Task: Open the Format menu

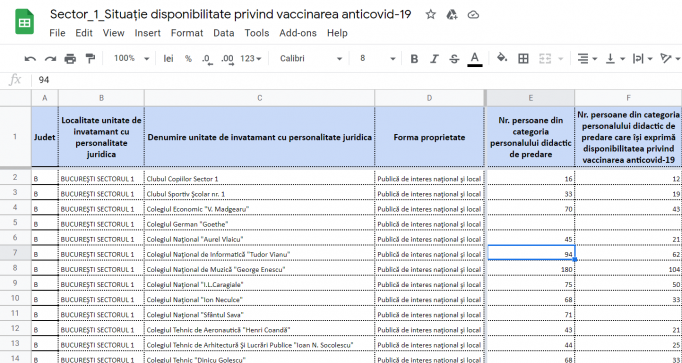Action: [187, 33]
